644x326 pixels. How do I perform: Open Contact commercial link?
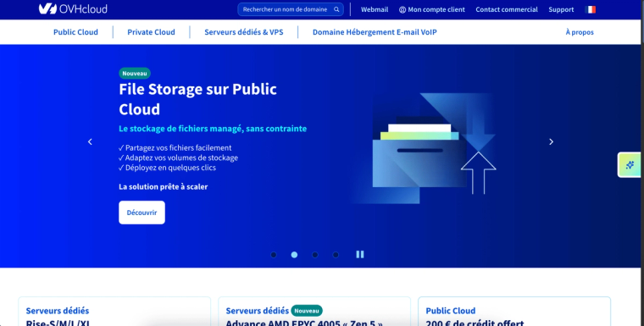coord(507,9)
